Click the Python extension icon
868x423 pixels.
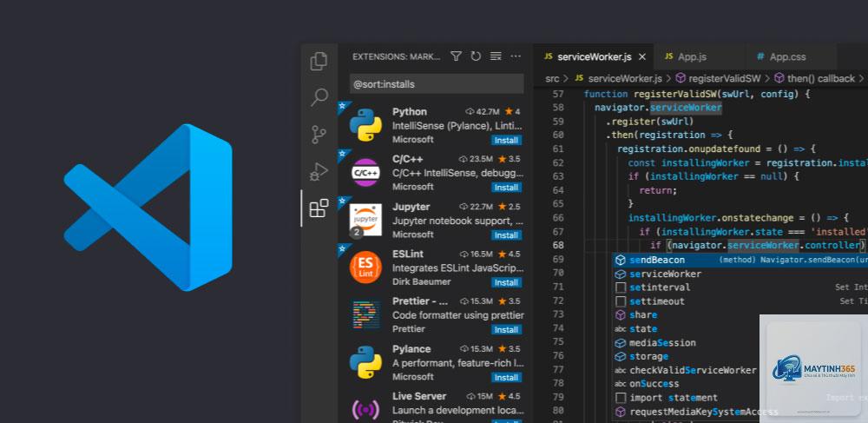coord(365,125)
